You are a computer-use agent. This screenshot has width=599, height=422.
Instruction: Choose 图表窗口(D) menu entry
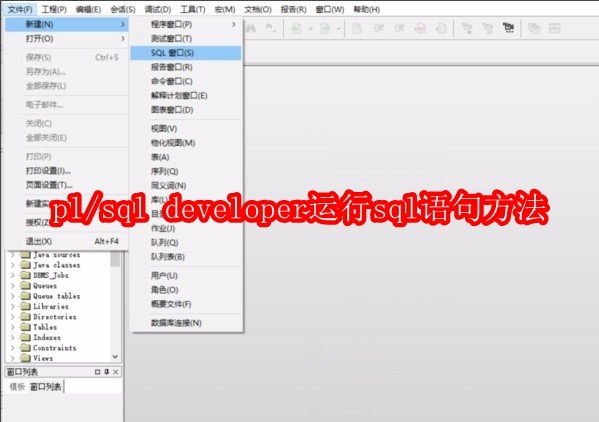(186, 110)
